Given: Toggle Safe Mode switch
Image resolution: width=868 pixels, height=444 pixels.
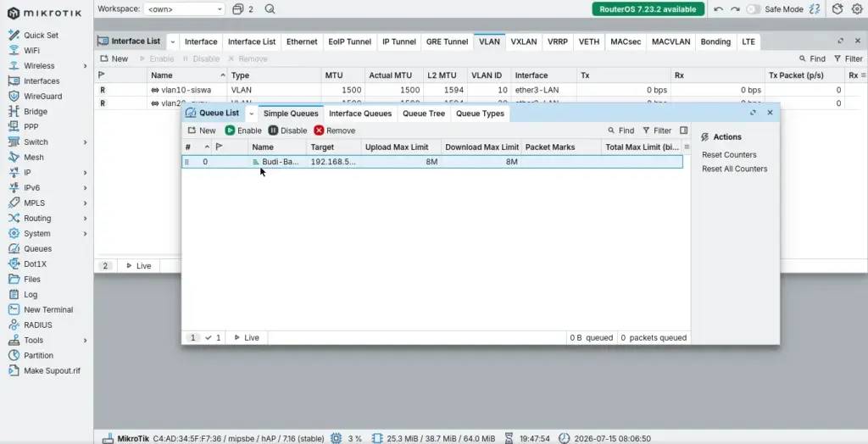Looking at the screenshot, I should pos(754,8).
